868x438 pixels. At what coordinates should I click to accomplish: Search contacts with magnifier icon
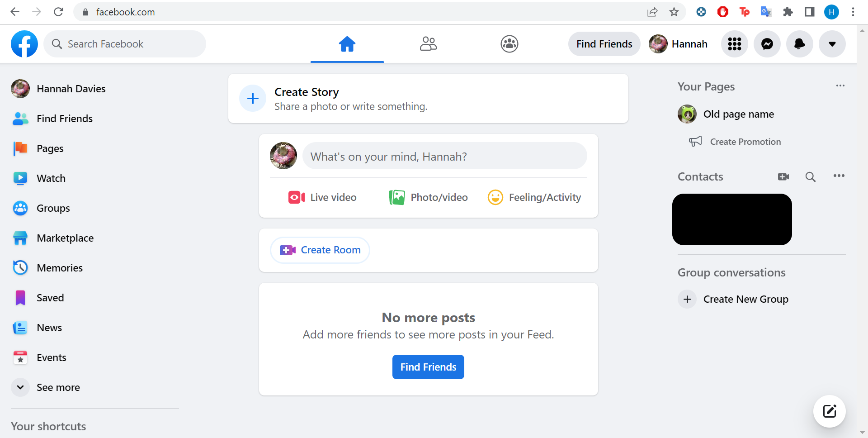click(811, 177)
